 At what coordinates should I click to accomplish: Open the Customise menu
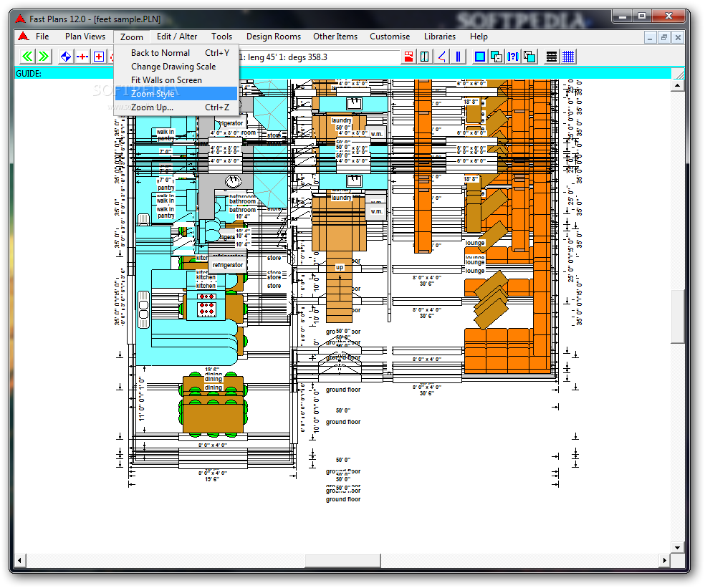[x=390, y=37]
